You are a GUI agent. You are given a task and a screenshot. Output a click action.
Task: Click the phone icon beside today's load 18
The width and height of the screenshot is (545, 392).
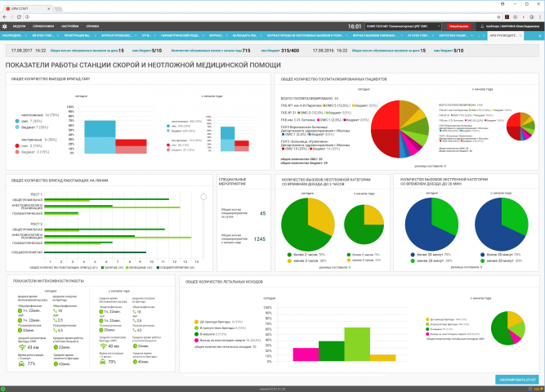click(x=56, y=310)
